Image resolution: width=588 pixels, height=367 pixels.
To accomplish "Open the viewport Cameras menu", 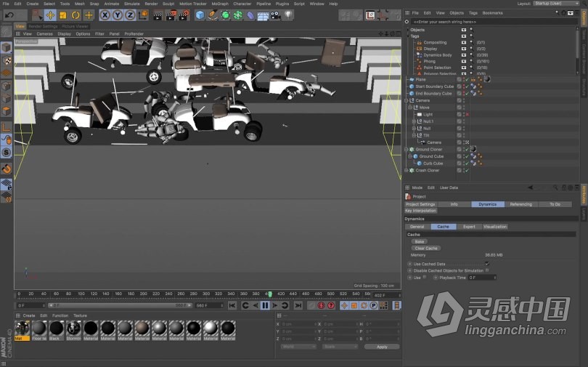I will [44, 33].
